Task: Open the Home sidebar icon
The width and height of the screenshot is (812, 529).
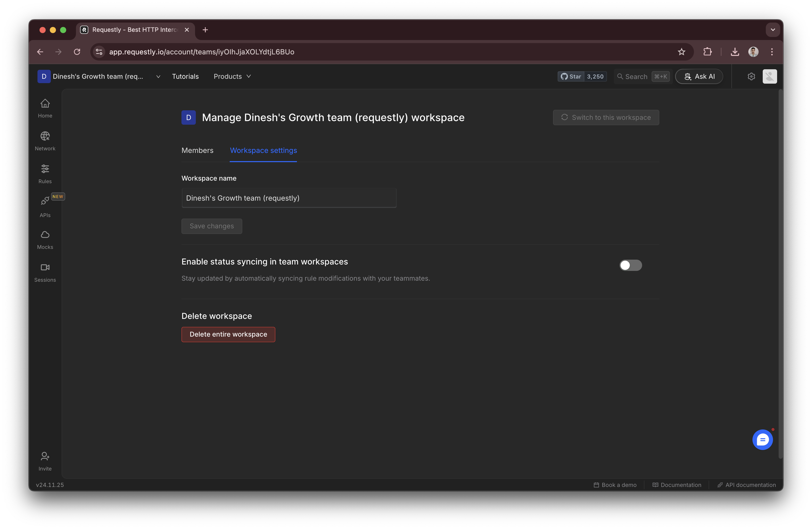Action: click(45, 108)
